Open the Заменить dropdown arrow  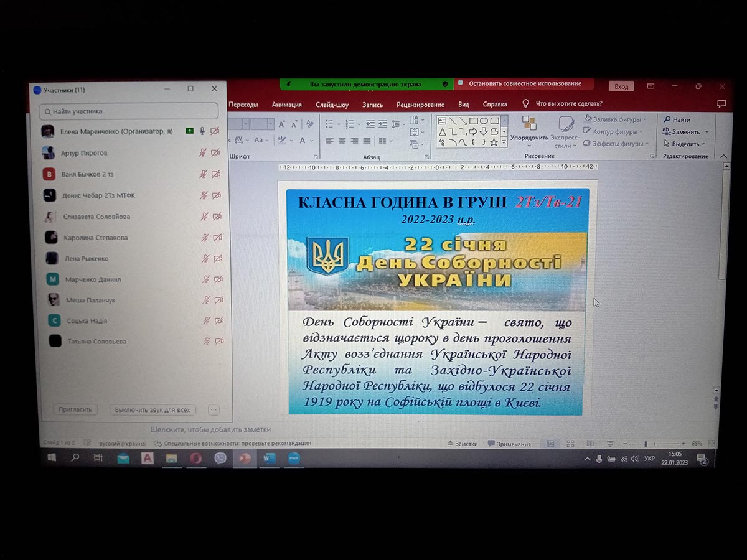coord(707,132)
